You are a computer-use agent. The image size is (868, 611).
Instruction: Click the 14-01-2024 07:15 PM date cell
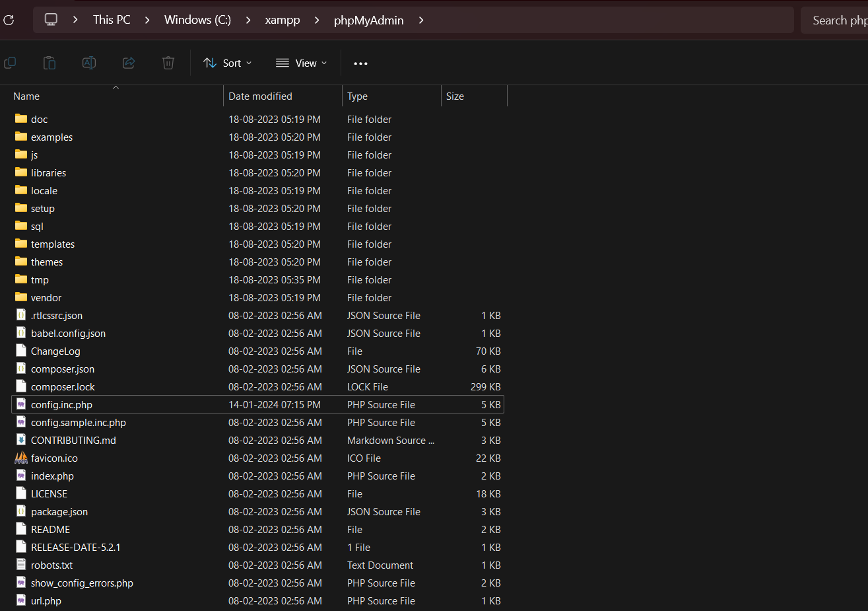tap(275, 404)
